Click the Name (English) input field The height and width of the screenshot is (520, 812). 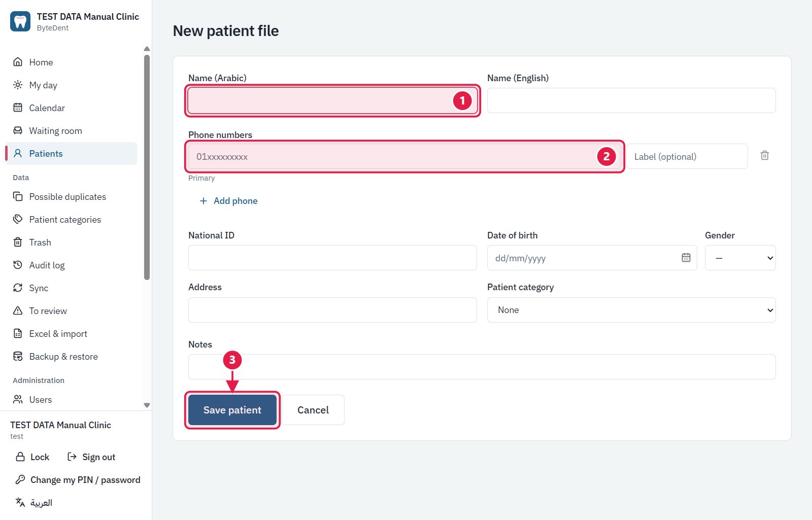pos(631,100)
